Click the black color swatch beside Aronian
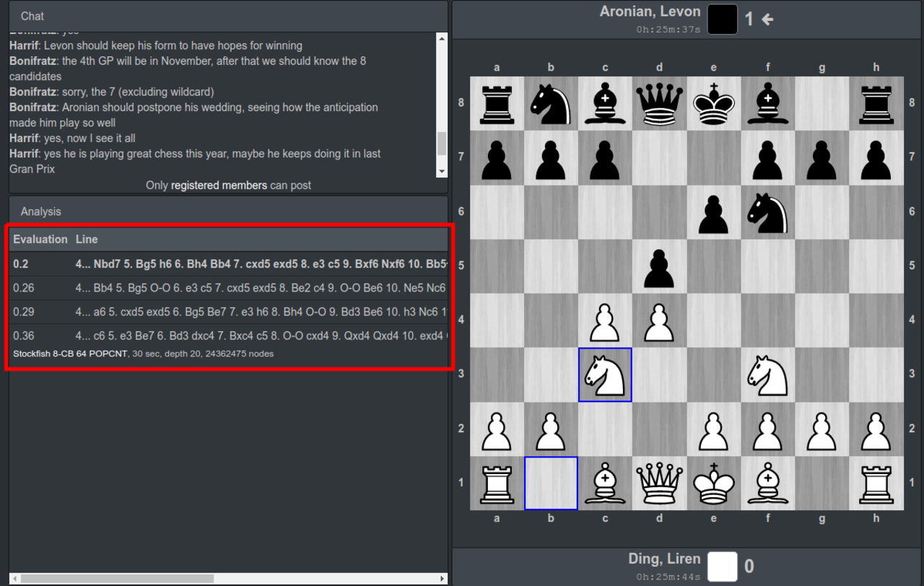Image resolution: width=924 pixels, height=586 pixels. (723, 19)
